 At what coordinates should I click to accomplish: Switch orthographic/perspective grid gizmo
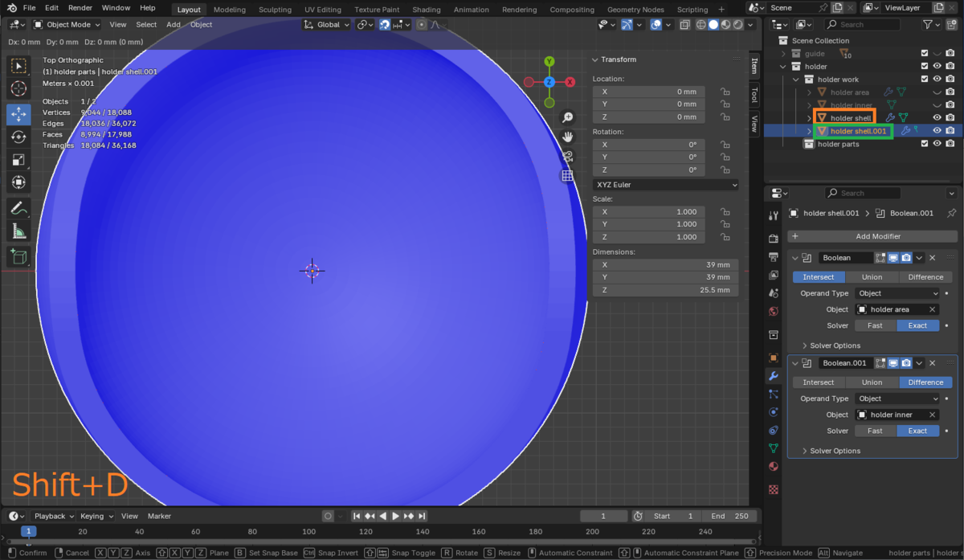568,175
